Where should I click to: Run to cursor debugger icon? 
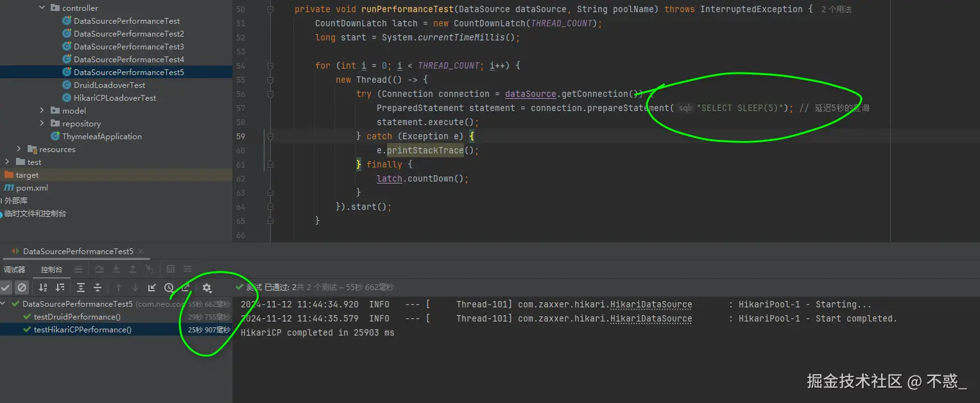150,270
